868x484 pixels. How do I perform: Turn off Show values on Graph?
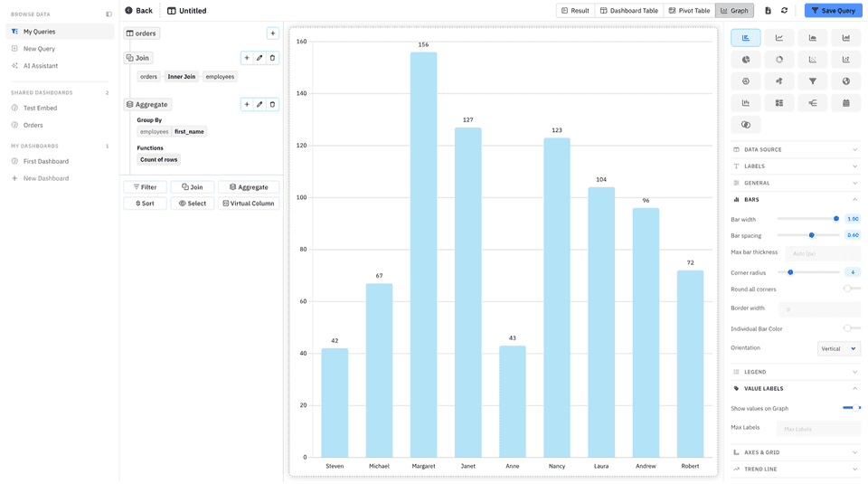(x=852, y=408)
